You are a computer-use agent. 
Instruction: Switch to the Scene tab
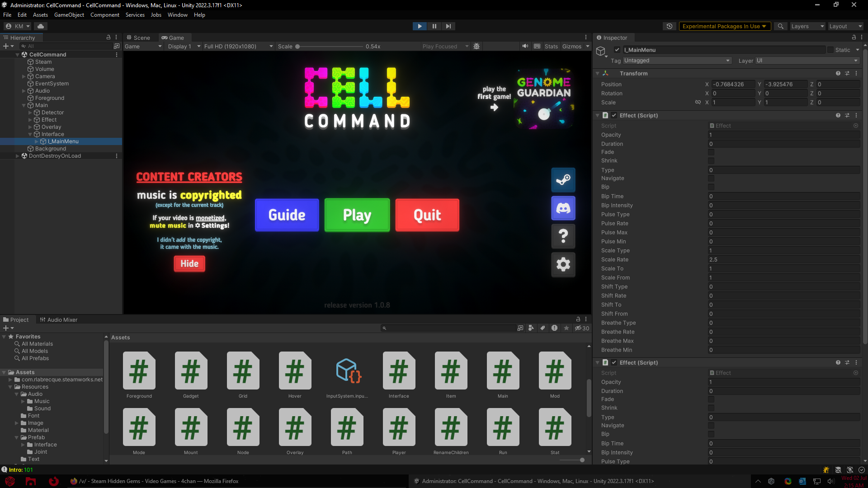(138, 38)
